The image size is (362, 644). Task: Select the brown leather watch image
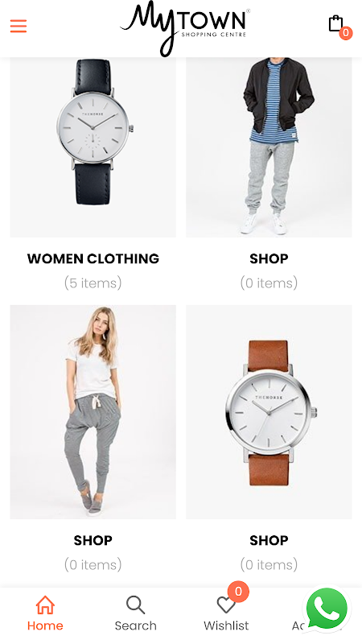coord(269,412)
